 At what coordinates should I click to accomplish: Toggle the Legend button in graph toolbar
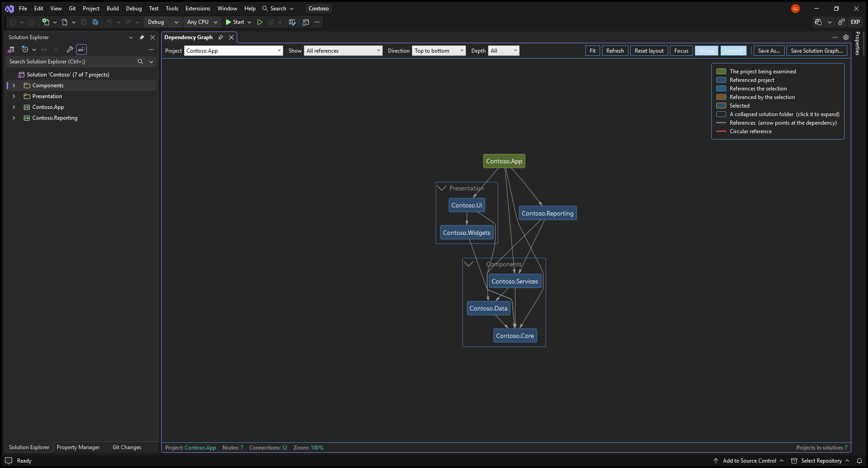tap(733, 51)
